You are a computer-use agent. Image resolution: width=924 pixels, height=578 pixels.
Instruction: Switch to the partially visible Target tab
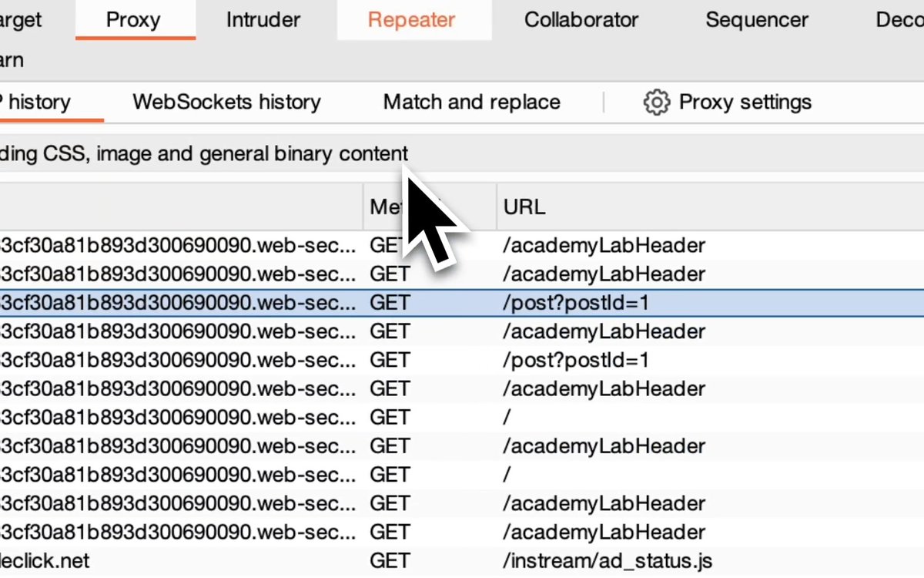coord(21,20)
